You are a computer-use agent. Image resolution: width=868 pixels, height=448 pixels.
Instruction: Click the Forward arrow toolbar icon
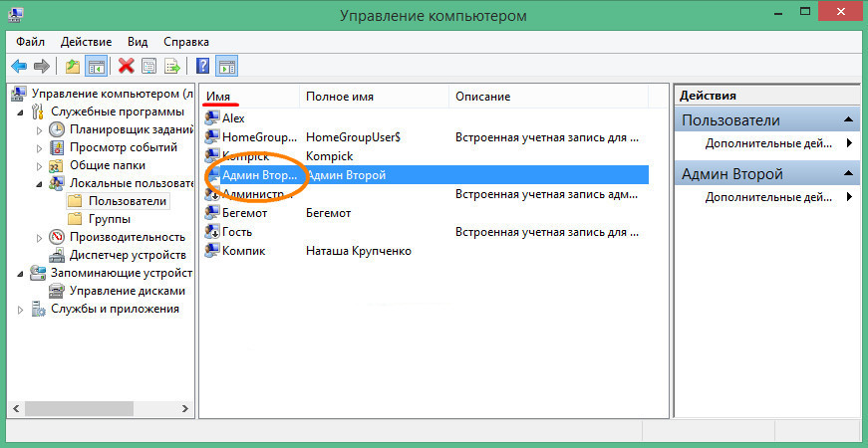point(42,67)
